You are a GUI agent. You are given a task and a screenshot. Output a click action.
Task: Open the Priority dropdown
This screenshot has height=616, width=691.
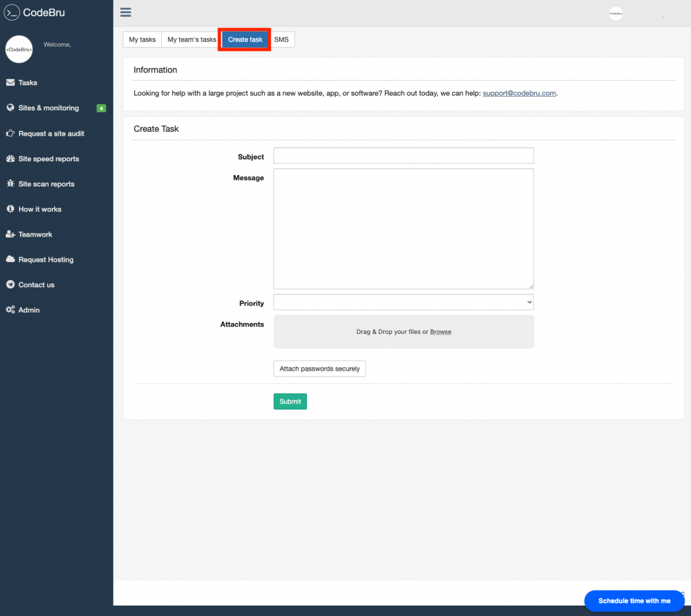[x=403, y=302]
